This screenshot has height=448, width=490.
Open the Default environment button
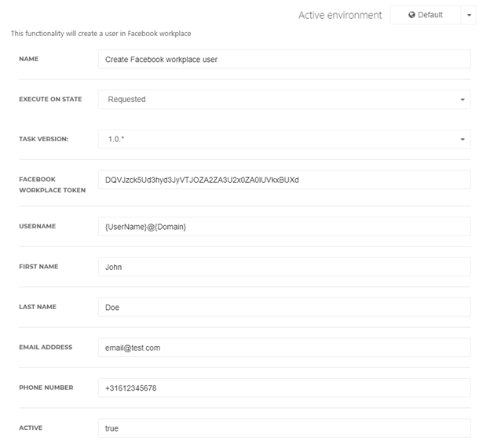(x=426, y=15)
